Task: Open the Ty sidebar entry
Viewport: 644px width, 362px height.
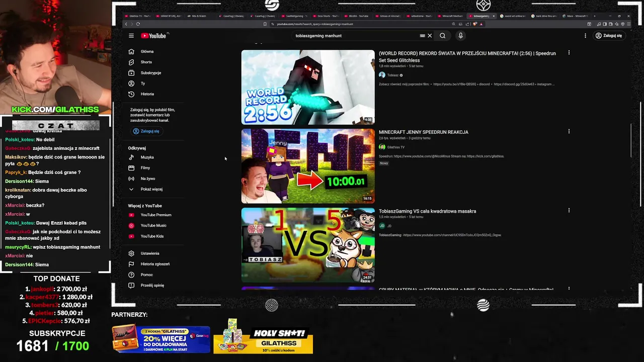Action: click(x=142, y=83)
